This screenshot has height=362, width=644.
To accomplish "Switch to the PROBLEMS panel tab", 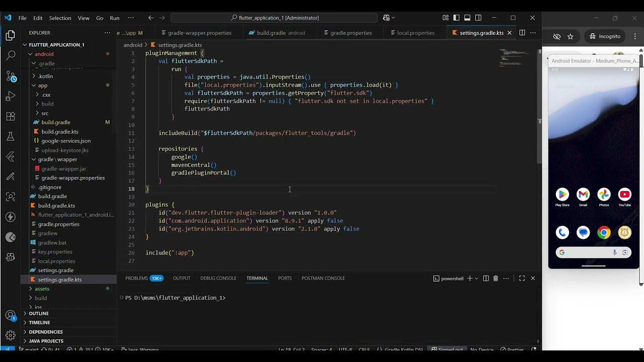I will pos(144,278).
